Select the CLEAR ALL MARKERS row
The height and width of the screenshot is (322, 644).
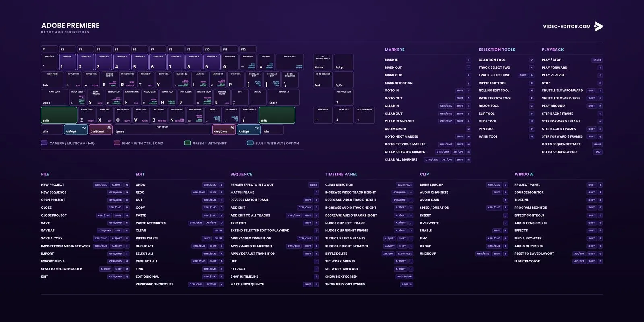(x=427, y=159)
